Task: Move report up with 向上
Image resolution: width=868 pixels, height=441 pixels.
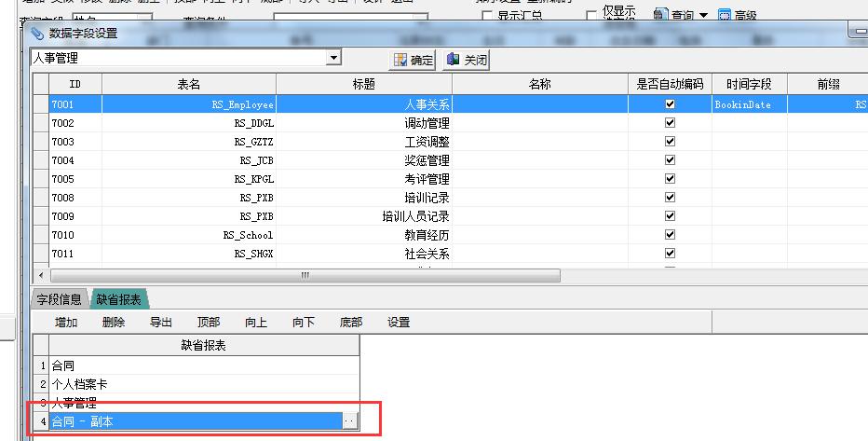Action: pos(256,323)
